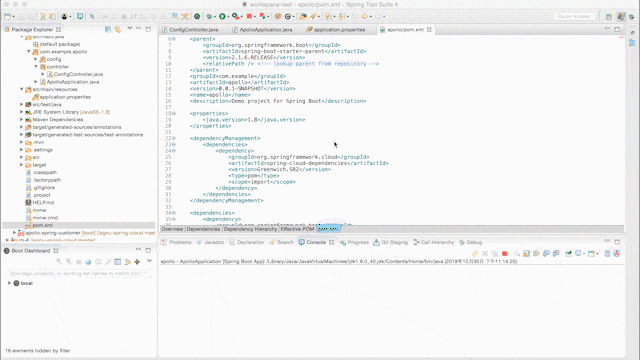
Task: Switch to Progress view tab
Action: tap(354, 242)
